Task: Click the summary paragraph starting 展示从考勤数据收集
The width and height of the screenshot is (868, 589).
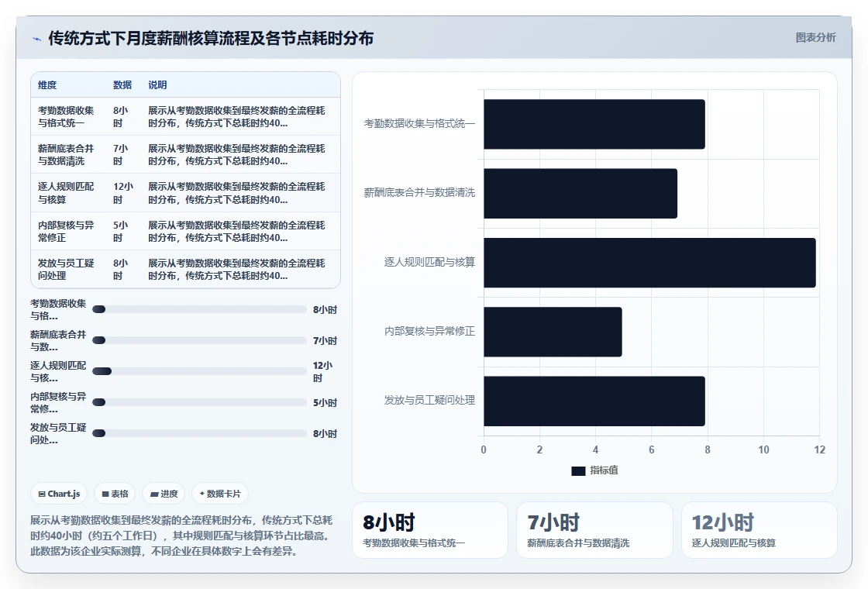Action: [181, 536]
